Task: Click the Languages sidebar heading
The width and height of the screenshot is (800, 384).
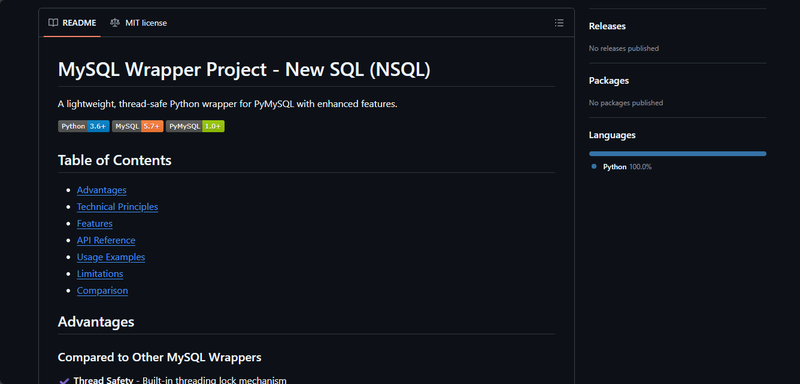Action: pos(612,135)
